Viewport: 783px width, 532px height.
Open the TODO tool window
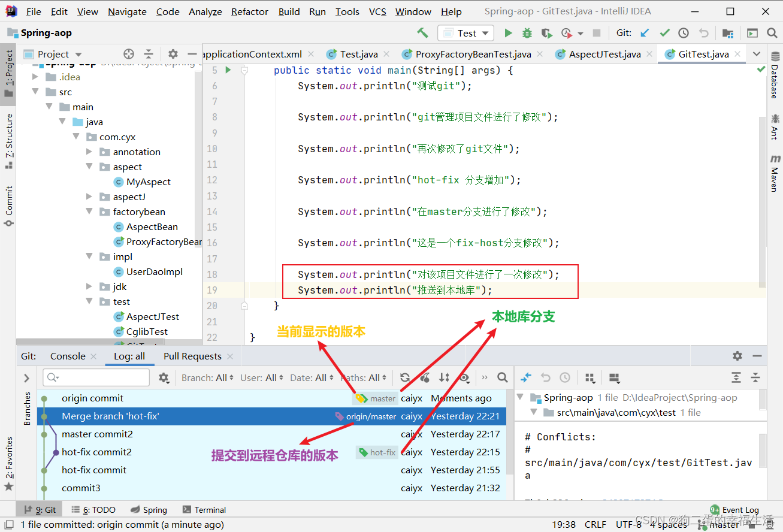click(93, 510)
